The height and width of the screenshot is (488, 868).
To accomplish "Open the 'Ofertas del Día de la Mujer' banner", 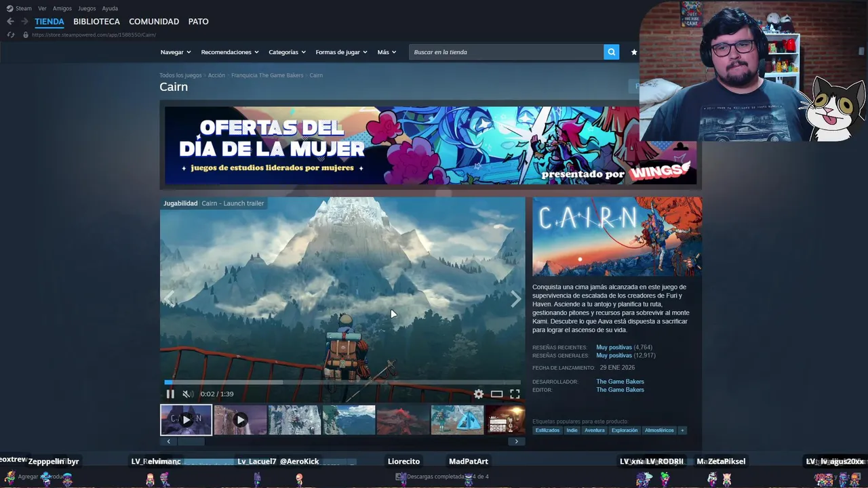I will [431, 145].
